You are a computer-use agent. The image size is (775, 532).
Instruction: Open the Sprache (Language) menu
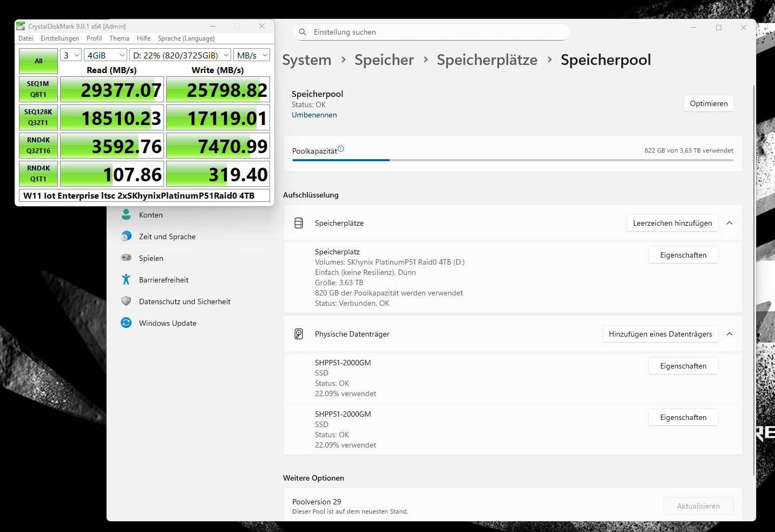(186, 38)
